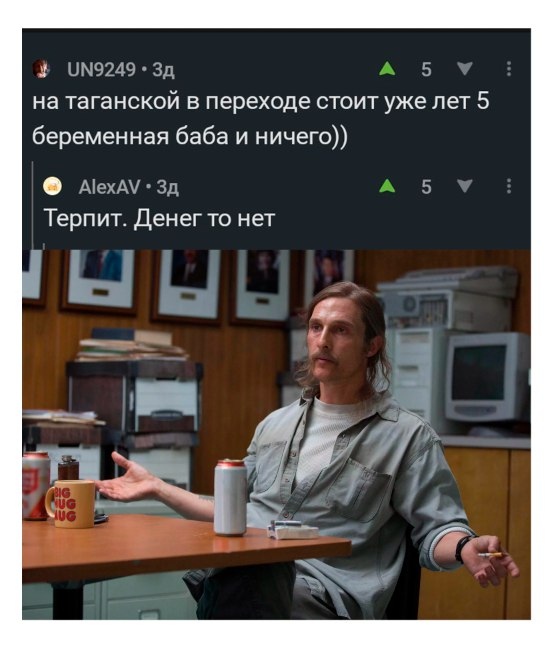The width and height of the screenshot is (558, 649).
Task: Open the three-dot menu on UN9249's comment
Action: coord(509,69)
